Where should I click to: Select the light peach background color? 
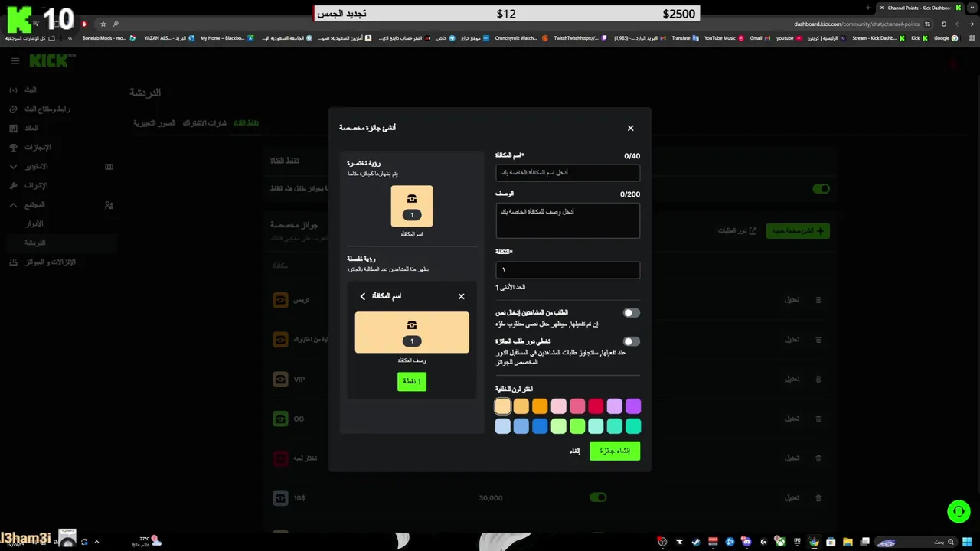(502, 406)
